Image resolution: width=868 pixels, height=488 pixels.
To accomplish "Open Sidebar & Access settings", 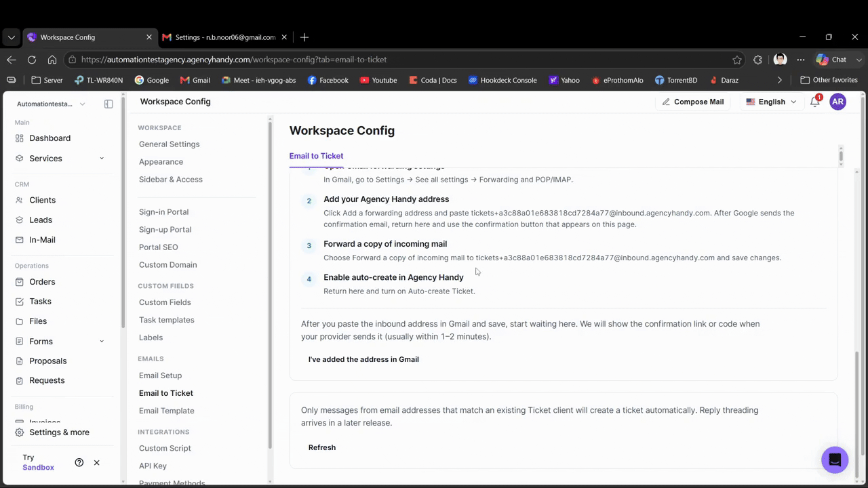I will [x=171, y=180].
